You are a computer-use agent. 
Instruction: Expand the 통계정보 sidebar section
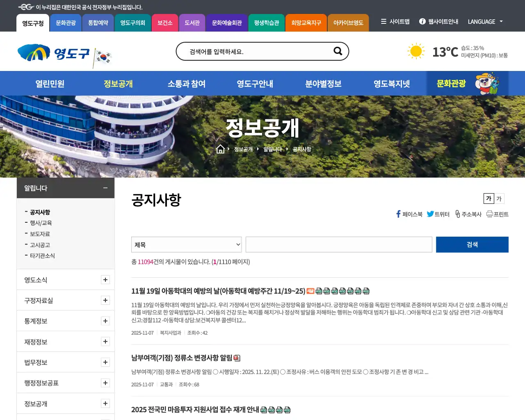105,321
